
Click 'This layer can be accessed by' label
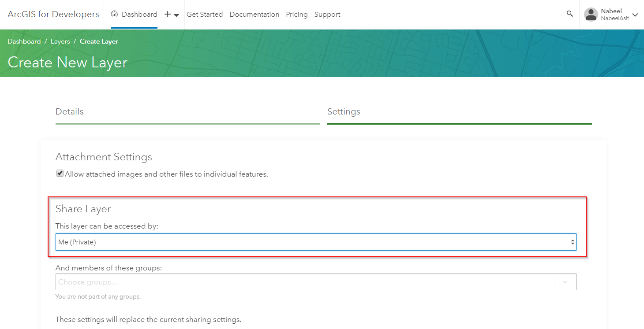coord(107,226)
